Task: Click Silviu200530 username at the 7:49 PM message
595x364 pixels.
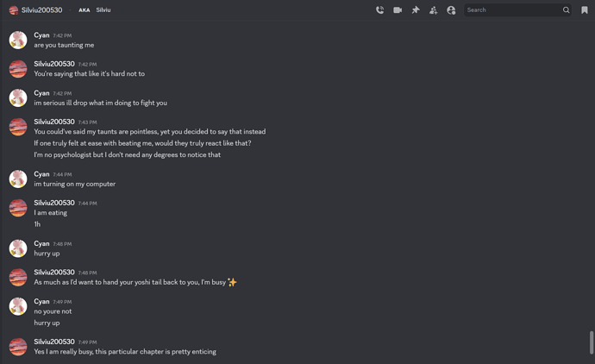Action: 54,342
